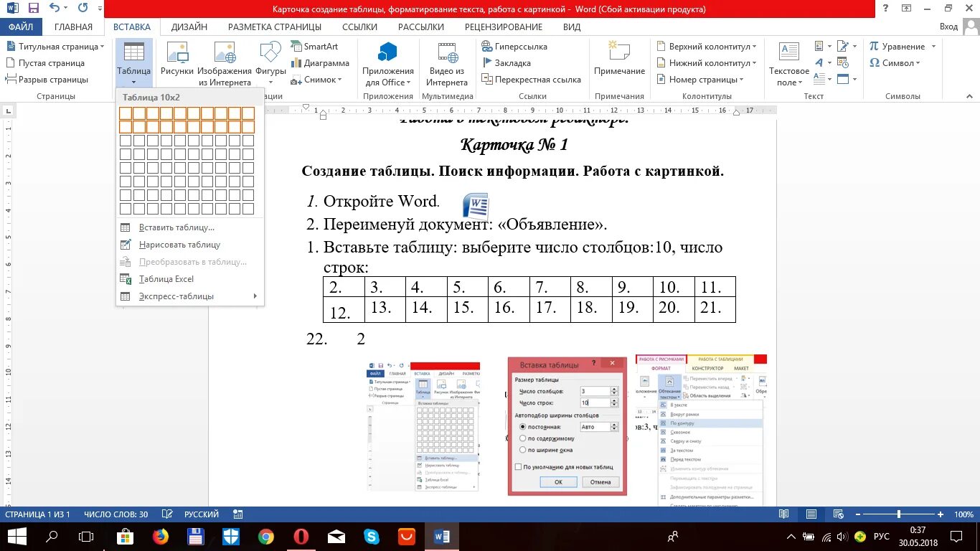Open the Текстовое поле text box dropdown

click(x=789, y=63)
